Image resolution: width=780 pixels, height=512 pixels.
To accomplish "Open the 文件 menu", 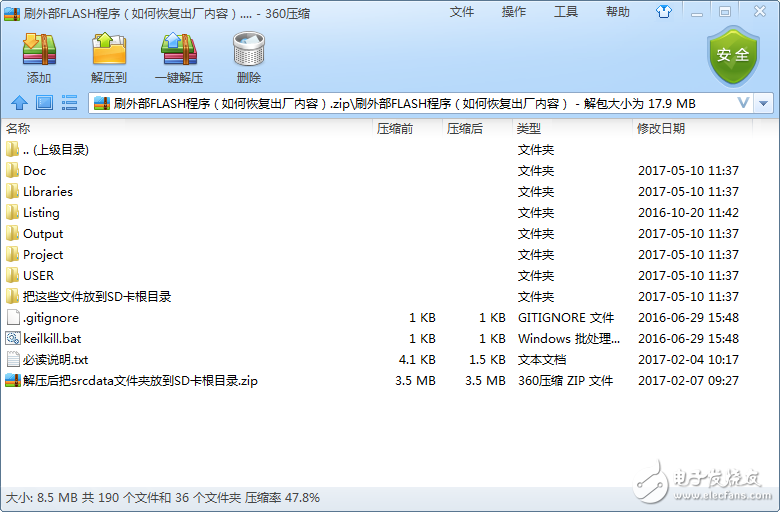I will point(462,12).
